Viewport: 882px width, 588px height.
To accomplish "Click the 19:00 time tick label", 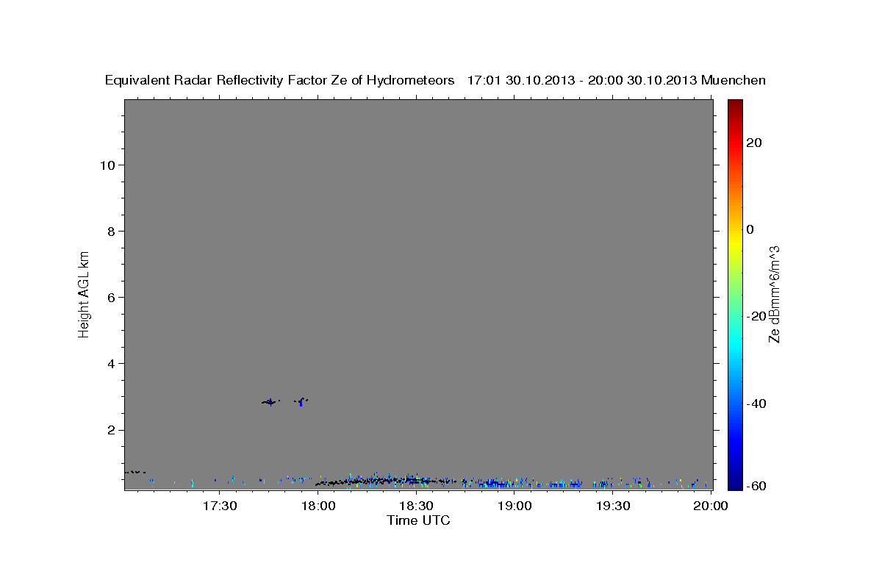I will (x=514, y=506).
